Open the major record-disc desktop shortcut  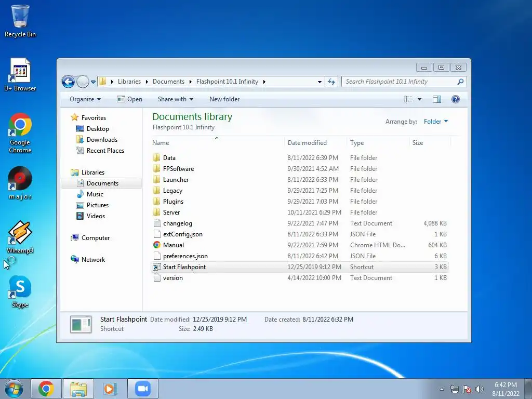20,183
